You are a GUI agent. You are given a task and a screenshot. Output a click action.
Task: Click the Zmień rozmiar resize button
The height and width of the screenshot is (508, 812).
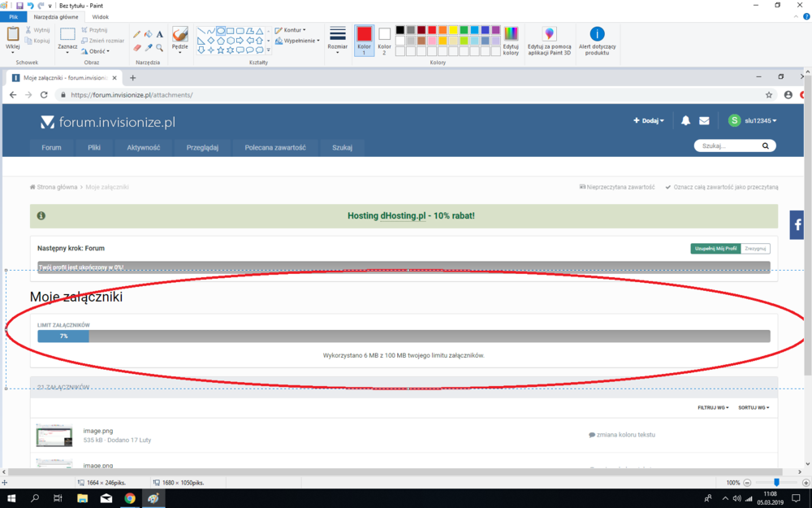pos(103,41)
